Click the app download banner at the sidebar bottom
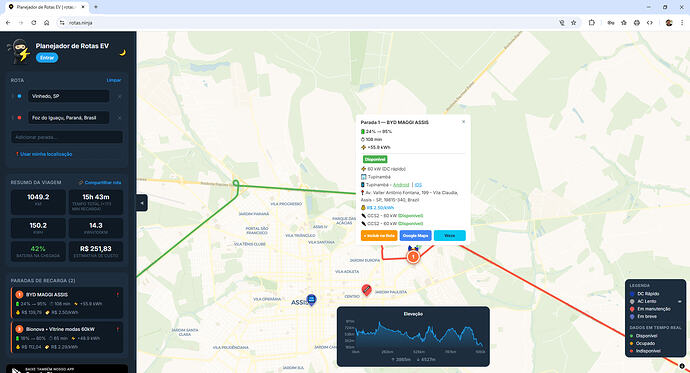 [x=67, y=369]
